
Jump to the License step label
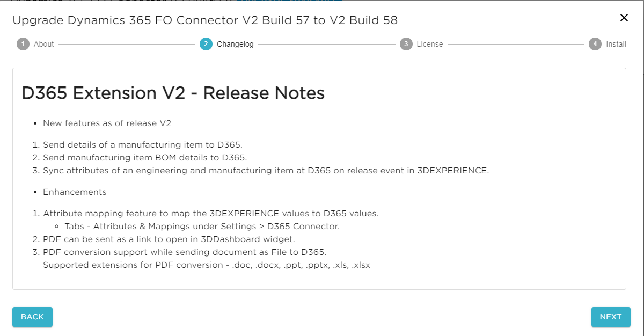[430, 44]
